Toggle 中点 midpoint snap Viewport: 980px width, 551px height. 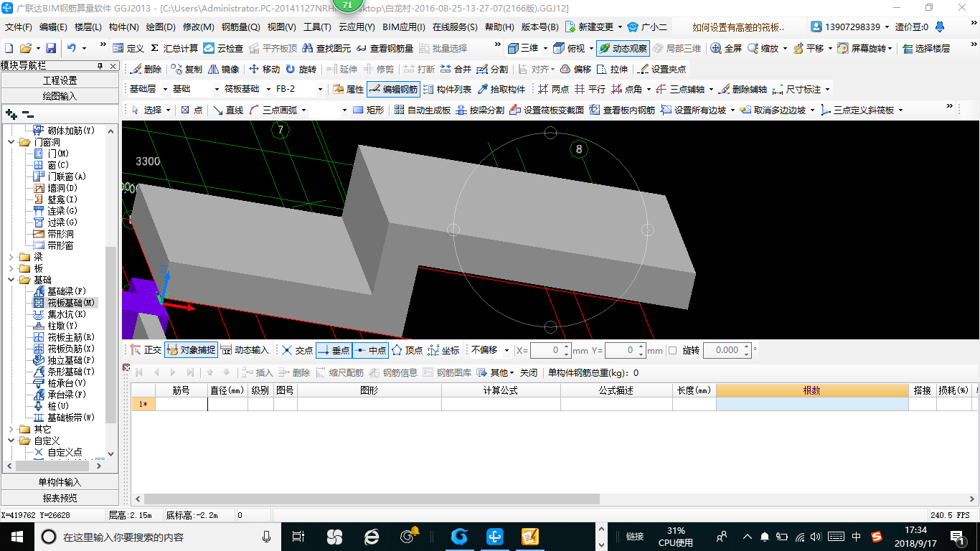coord(369,350)
